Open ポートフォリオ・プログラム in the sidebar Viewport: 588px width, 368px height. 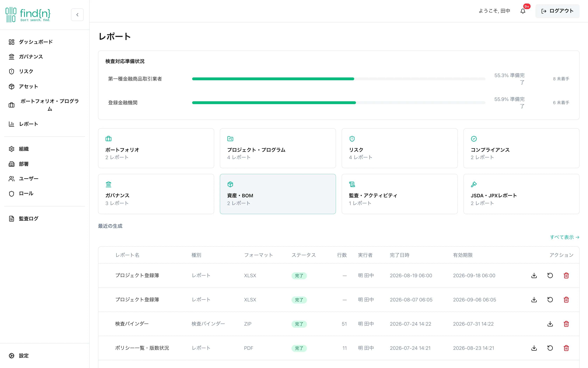(44, 105)
